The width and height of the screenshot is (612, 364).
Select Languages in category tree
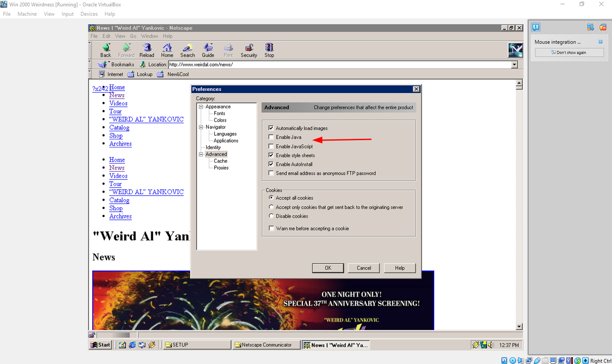click(x=225, y=134)
